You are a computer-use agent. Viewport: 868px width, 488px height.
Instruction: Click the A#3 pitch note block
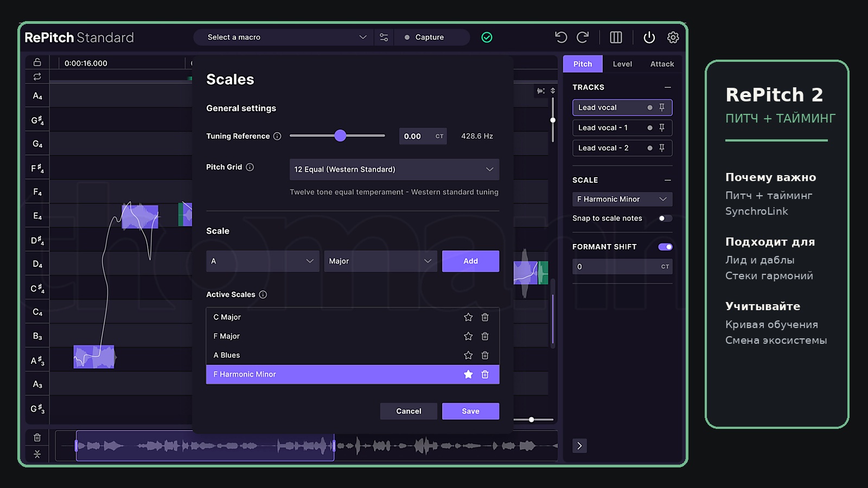click(94, 357)
